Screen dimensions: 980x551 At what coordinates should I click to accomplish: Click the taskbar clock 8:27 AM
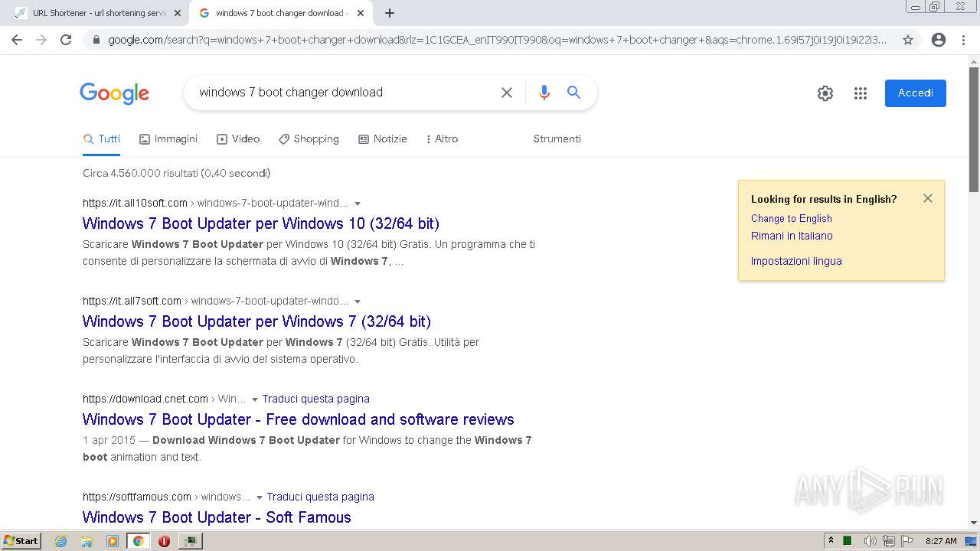click(941, 541)
